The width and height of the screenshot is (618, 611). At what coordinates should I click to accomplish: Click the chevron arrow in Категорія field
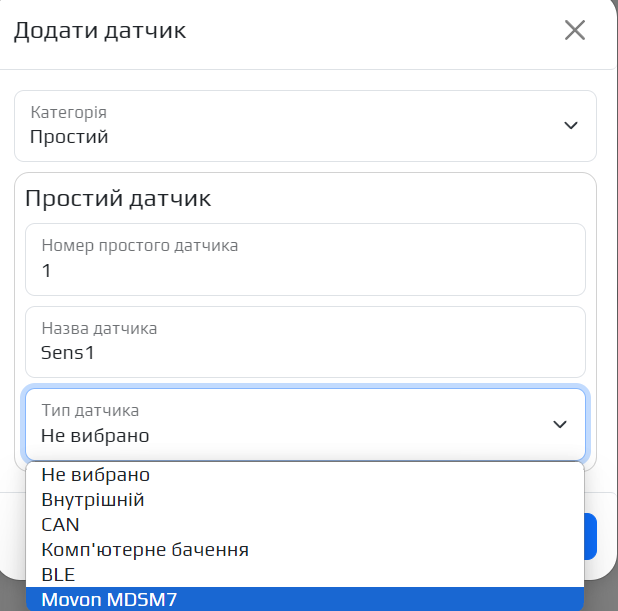pyautogui.click(x=571, y=126)
